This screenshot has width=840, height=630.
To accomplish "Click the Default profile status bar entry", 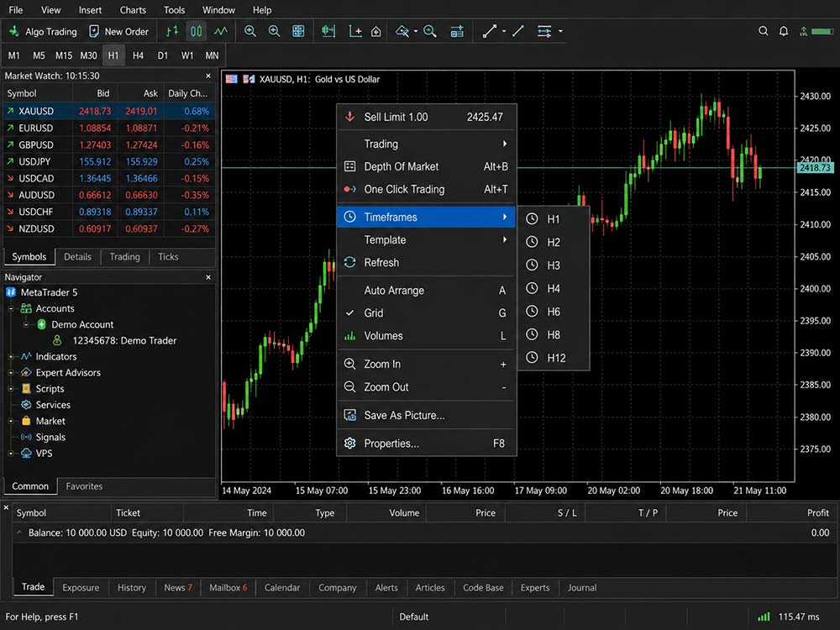I will [x=413, y=617].
